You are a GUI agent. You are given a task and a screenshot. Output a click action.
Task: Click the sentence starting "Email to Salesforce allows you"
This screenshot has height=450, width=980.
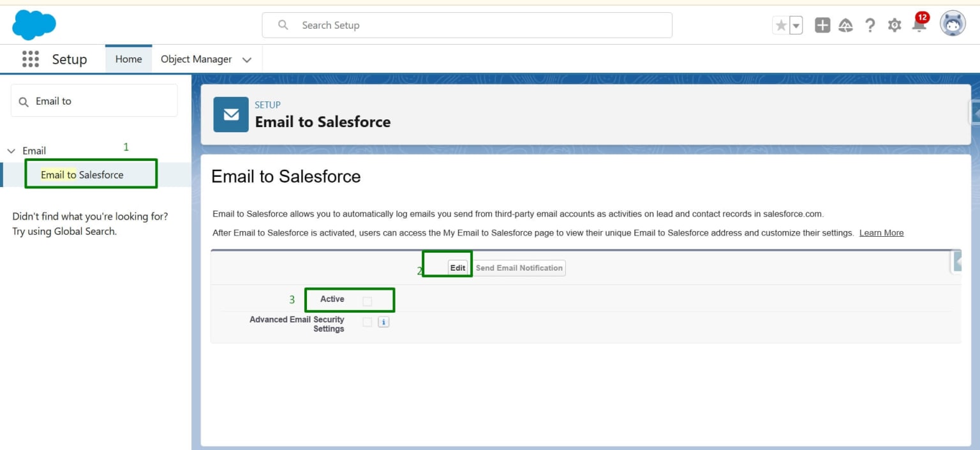coord(518,214)
